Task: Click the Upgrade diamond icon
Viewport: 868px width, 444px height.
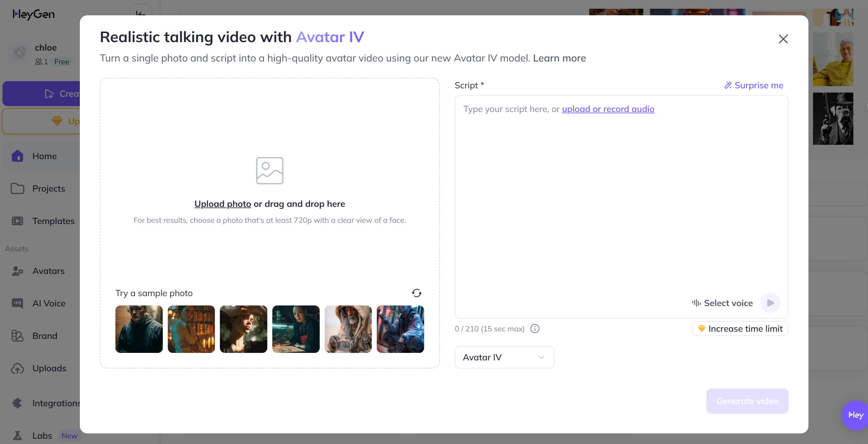Action: (57, 121)
